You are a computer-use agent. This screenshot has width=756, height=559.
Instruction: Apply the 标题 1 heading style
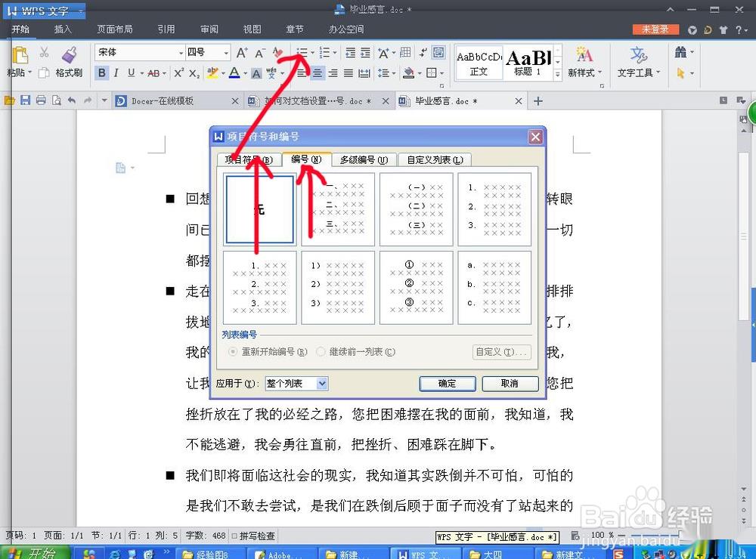(528, 62)
